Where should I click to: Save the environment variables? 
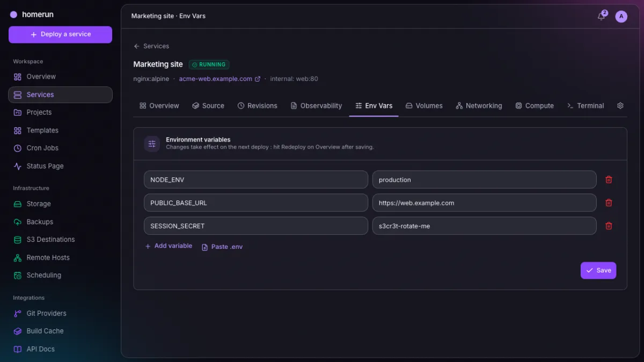pos(598,270)
